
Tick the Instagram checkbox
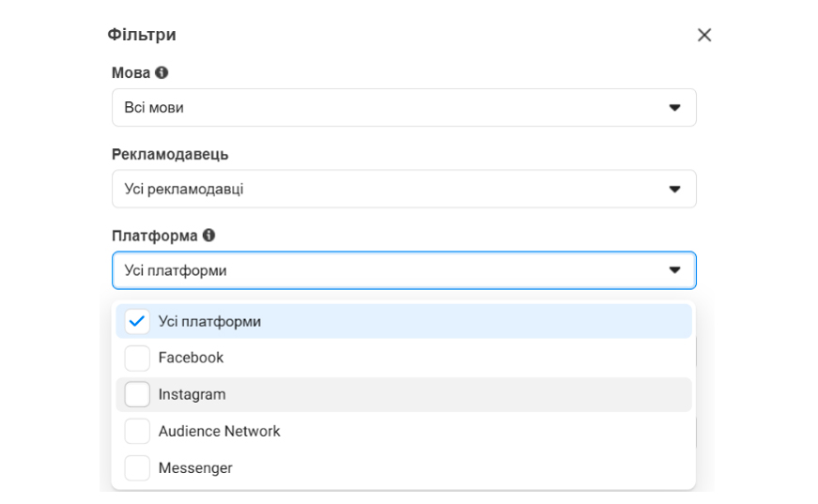point(137,394)
